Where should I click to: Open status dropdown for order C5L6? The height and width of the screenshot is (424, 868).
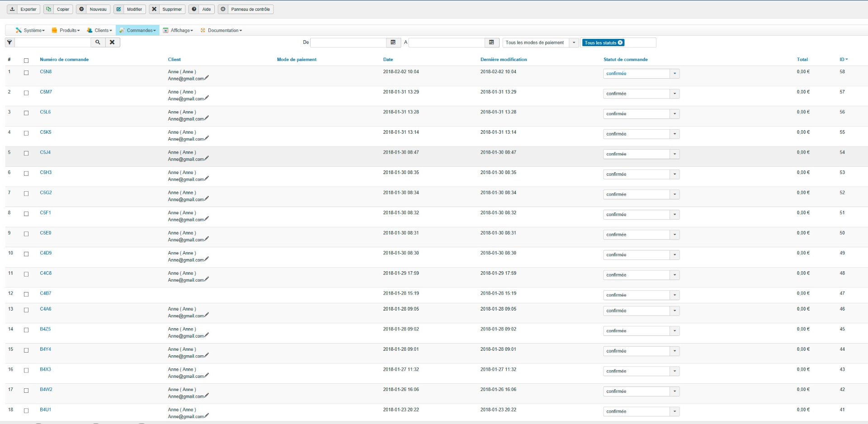(641, 113)
